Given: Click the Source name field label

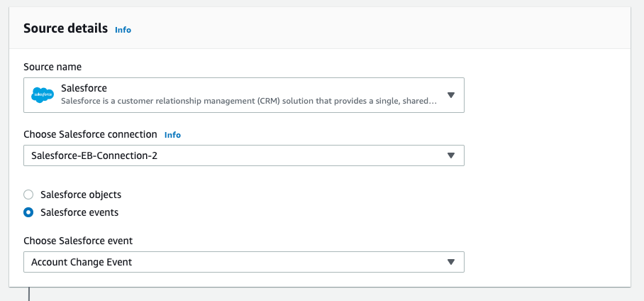Looking at the screenshot, I should pyautogui.click(x=52, y=67).
